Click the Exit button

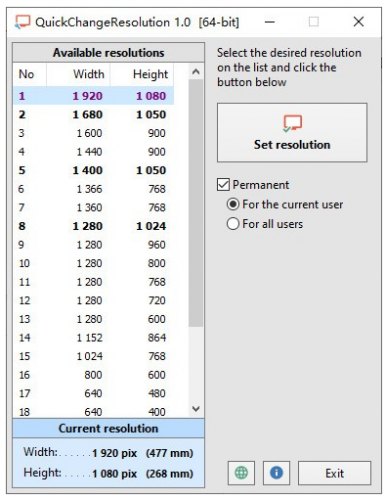(334, 473)
